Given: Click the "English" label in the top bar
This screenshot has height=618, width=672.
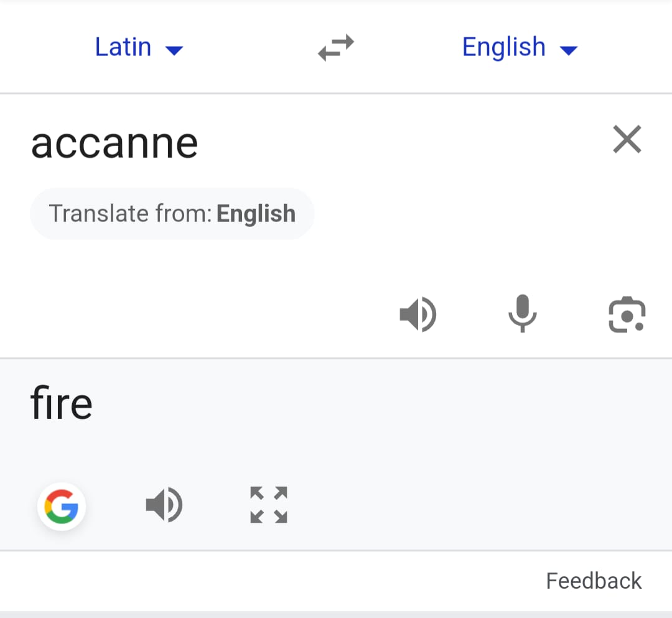Looking at the screenshot, I should 503,47.
